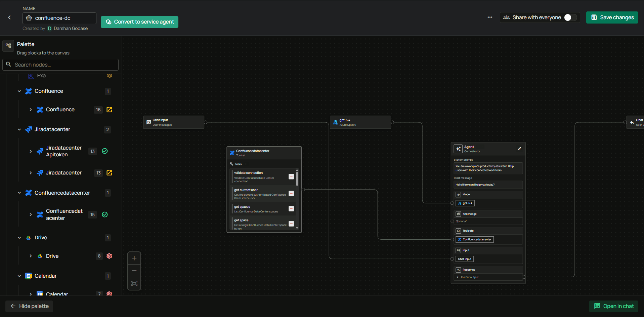Click the Palette panel icon

coord(8,46)
